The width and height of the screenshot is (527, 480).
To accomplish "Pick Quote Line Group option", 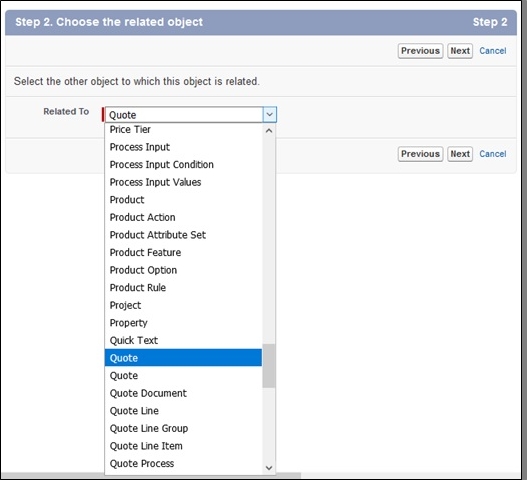I will click(183, 428).
